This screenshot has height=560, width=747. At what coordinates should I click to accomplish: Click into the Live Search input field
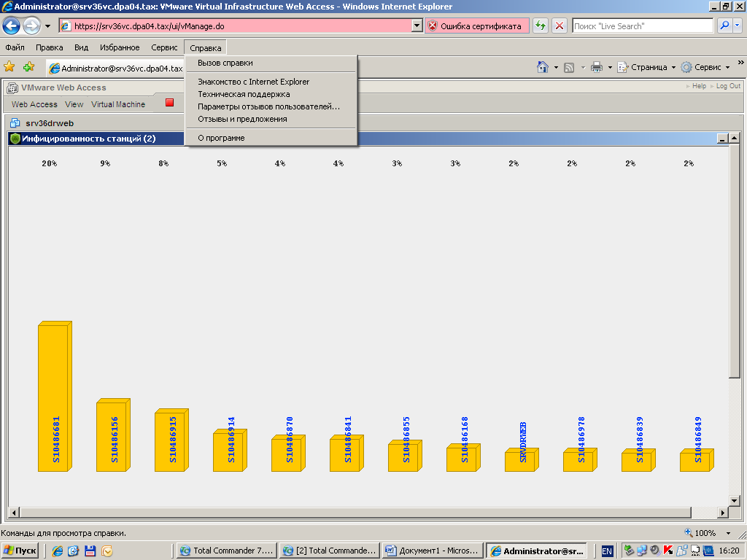[642, 26]
